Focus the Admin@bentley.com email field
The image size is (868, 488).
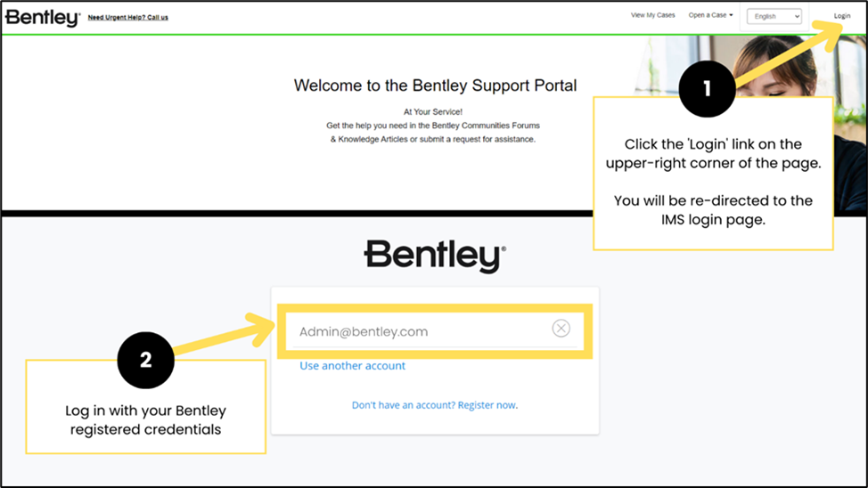(x=419, y=331)
